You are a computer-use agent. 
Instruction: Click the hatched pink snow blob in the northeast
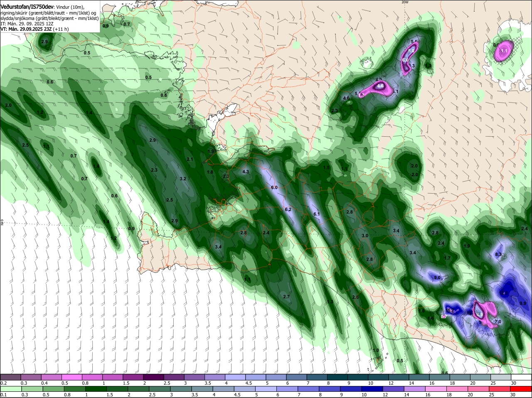point(504,51)
